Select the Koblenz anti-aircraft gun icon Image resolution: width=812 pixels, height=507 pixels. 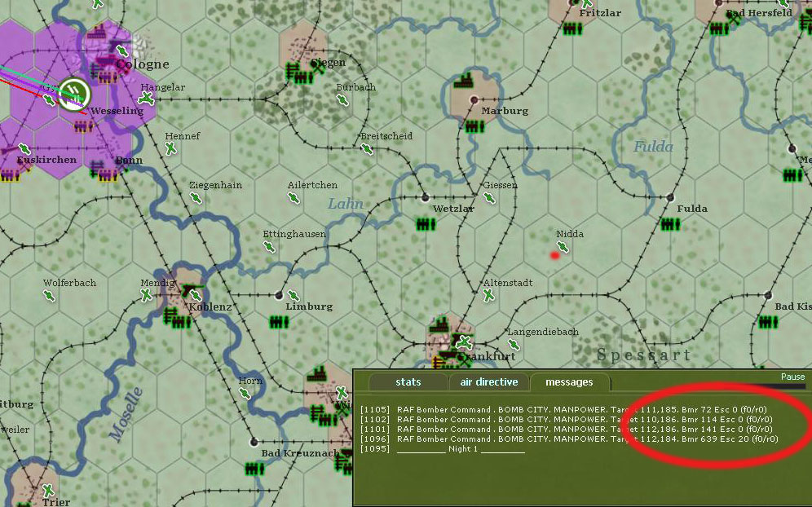(193, 289)
